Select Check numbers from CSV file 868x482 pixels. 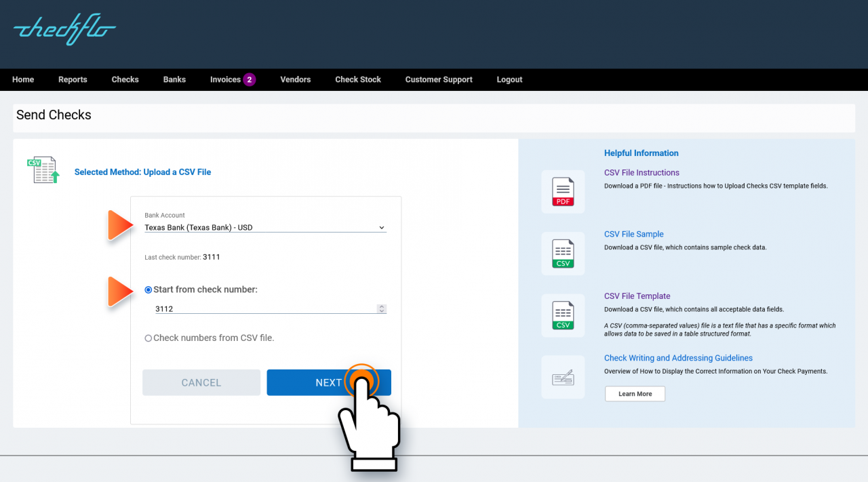(148, 338)
